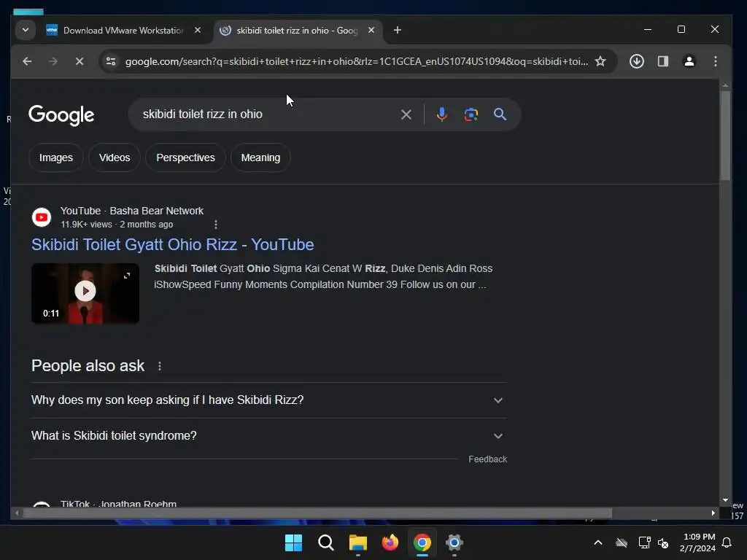Screen dimensions: 747x560
Task: Click the scroll down arrow
Action: 725,500
